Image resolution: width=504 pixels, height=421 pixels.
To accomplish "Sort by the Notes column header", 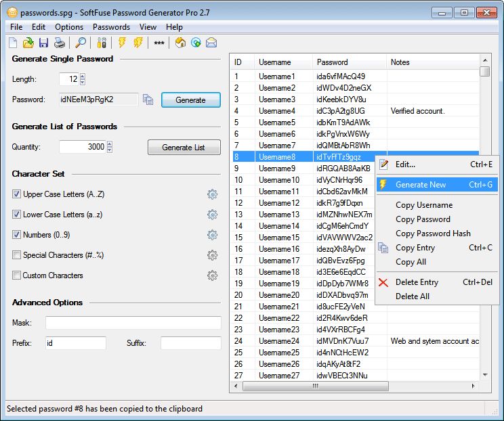I will [433, 62].
